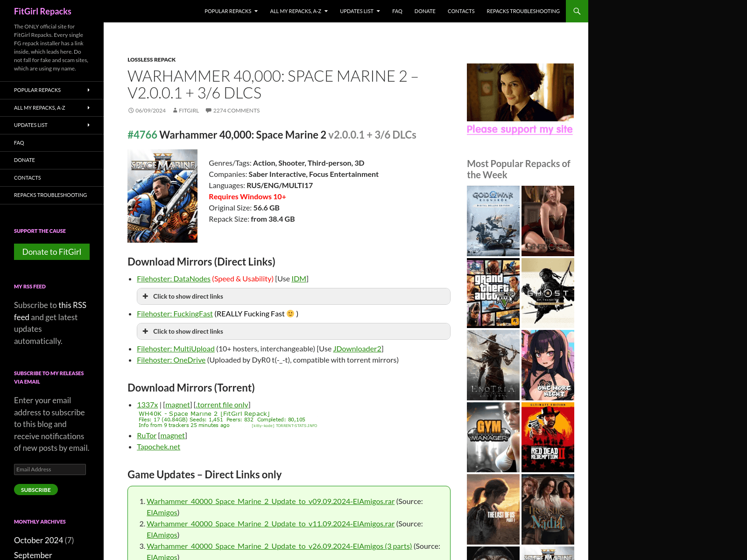The image size is (747, 560).
Task: Click the FitGirl Repacks site title
Action: coord(42,11)
